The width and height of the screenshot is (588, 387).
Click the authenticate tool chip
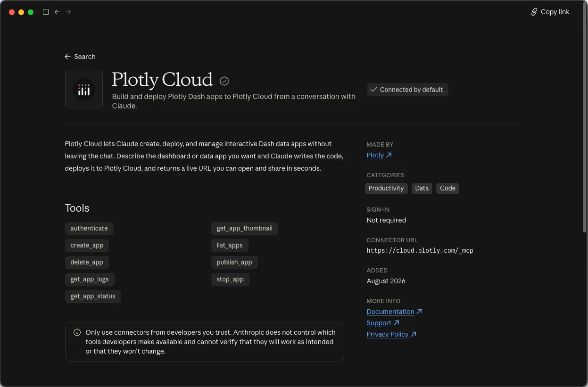click(x=89, y=228)
